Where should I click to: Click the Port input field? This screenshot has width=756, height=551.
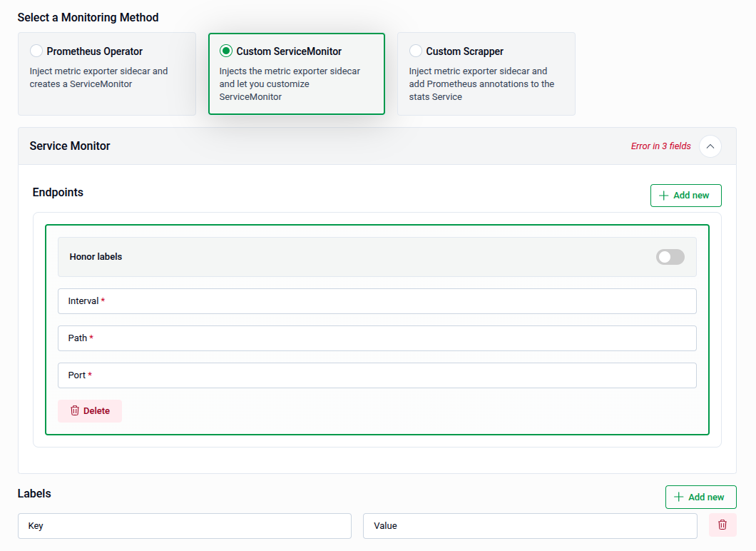coord(377,375)
